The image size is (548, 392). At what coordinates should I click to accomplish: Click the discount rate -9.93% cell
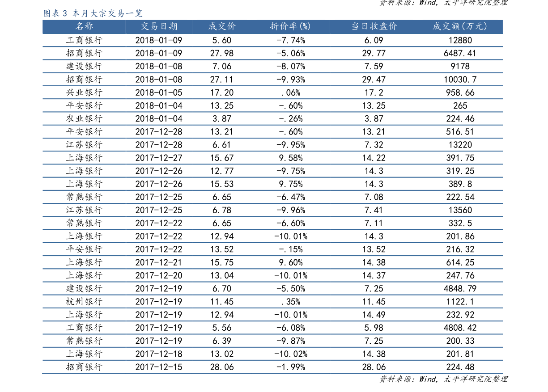pos(291,80)
